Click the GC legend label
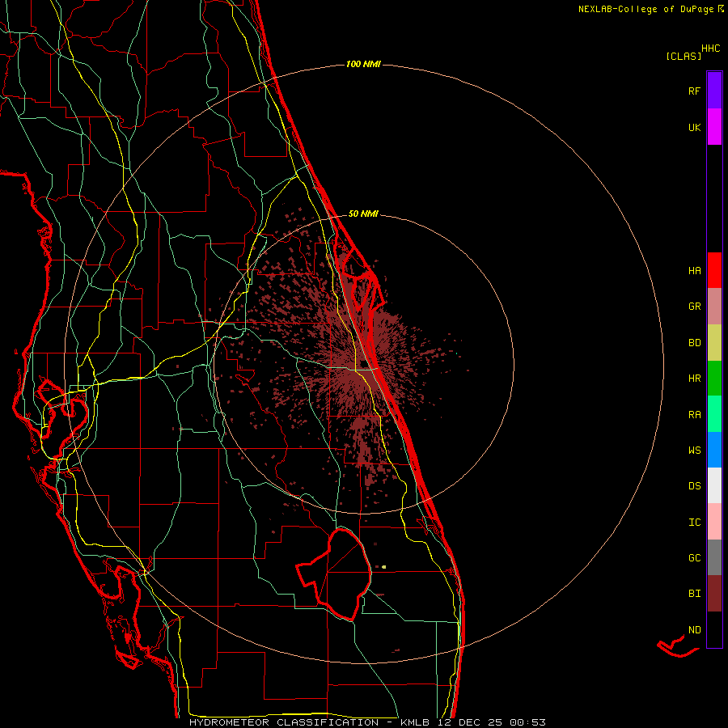Screen dimensions: 728x728 tap(694, 558)
